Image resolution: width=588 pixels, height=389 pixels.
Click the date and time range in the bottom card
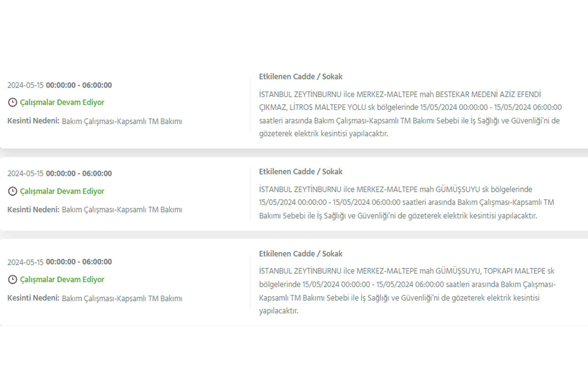[x=59, y=262]
